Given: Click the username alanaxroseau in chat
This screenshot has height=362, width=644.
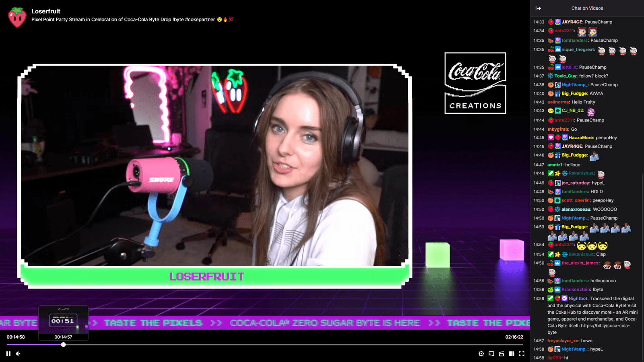Looking at the screenshot, I should (576, 209).
